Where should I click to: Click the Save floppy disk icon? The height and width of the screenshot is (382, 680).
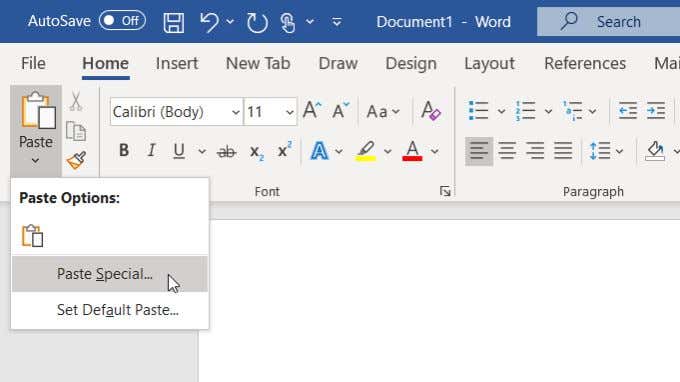click(173, 22)
